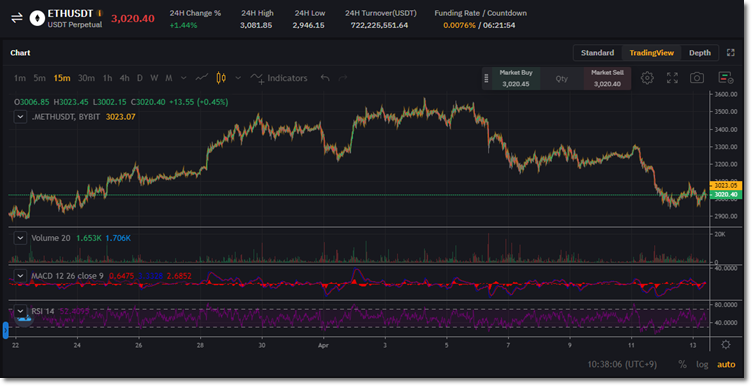Open the candlestick chart style icon
This screenshot has width=752, height=386.
[x=221, y=78]
